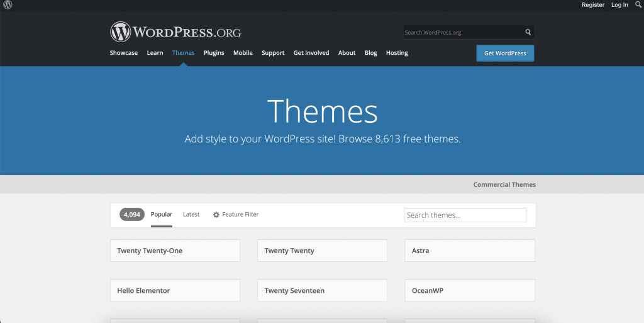The height and width of the screenshot is (323, 644).
Task: Click the Feature Filter gear icon
Action: [x=216, y=215]
